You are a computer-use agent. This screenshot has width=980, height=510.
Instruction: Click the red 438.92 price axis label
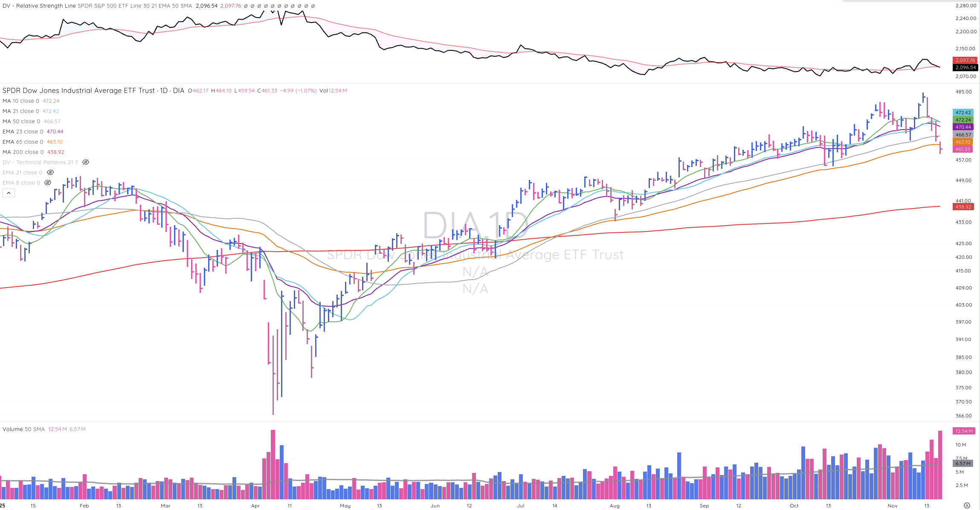click(x=963, y=207)
